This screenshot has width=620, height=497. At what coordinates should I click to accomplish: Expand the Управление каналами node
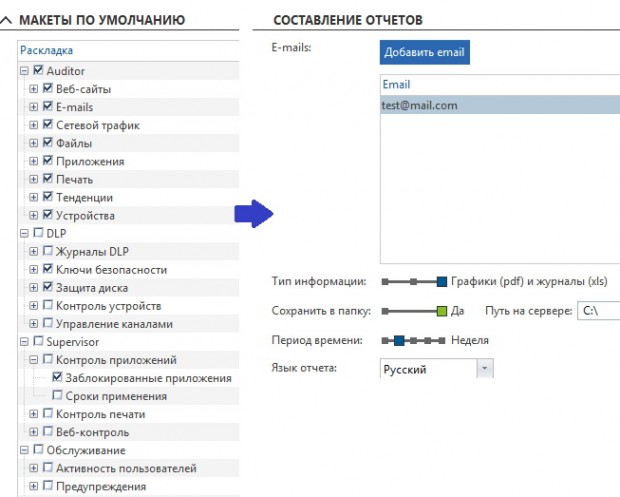[x=34, y=324]
